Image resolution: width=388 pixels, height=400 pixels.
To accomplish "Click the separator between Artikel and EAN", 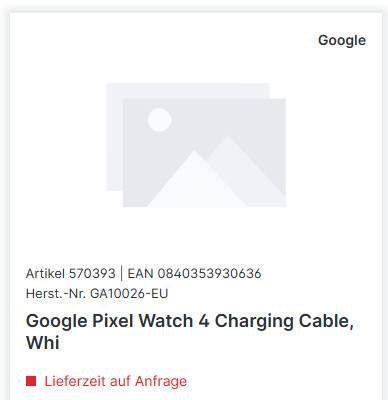I will coord(121,274).
